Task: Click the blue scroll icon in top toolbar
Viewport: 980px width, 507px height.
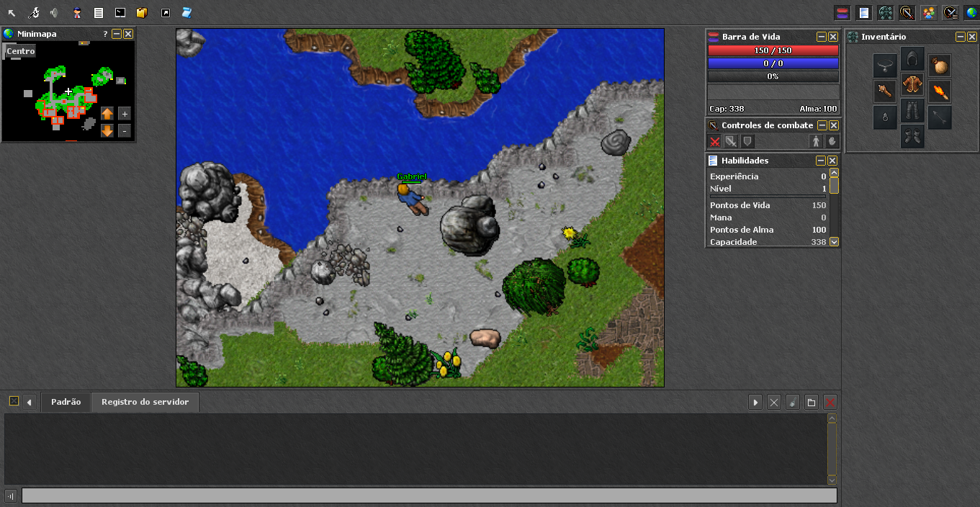Action: (x=186, y=13)
